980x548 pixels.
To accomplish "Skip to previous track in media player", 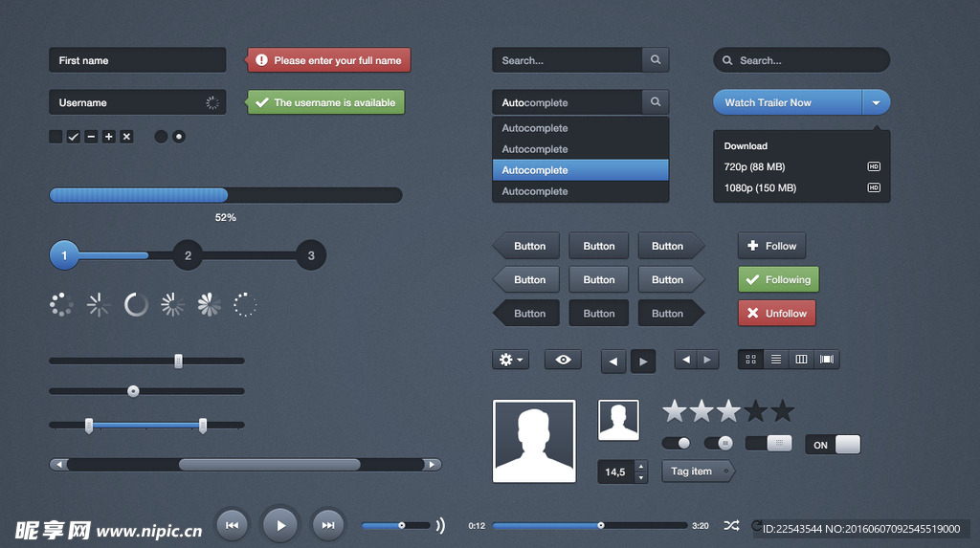I will point(232,525).
